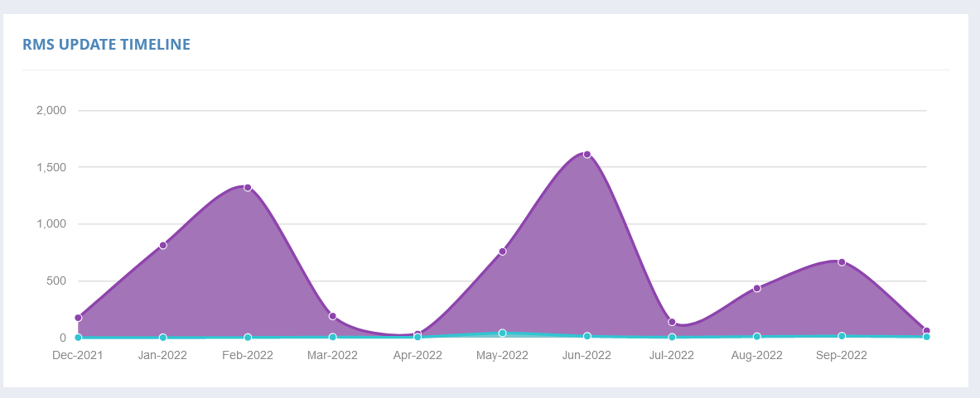Click the purple data point for Dec-2021
The width and height of the screenshot is (980, 398).
[x=79, y=318]
